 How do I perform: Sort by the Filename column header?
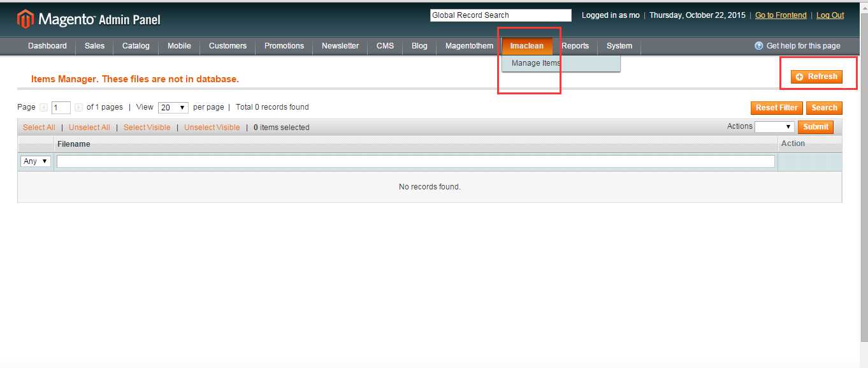pyautogui.click(x=74, y=144)
